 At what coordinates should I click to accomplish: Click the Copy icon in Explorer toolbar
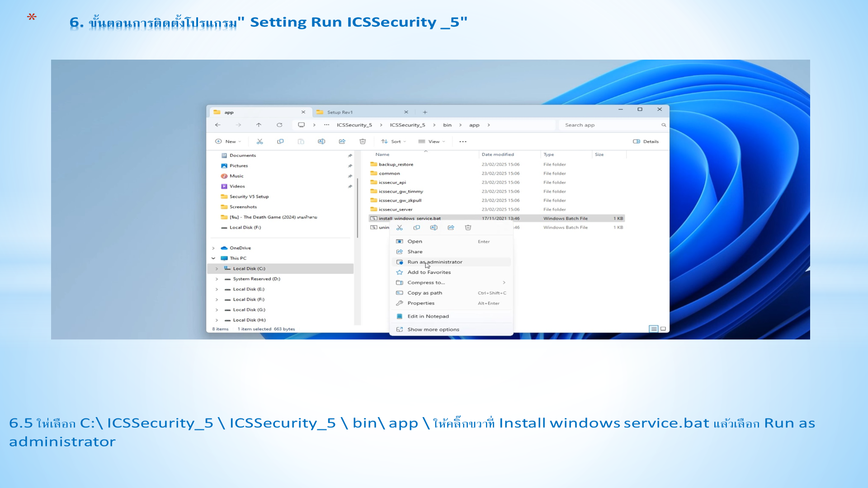coord(280,141)
